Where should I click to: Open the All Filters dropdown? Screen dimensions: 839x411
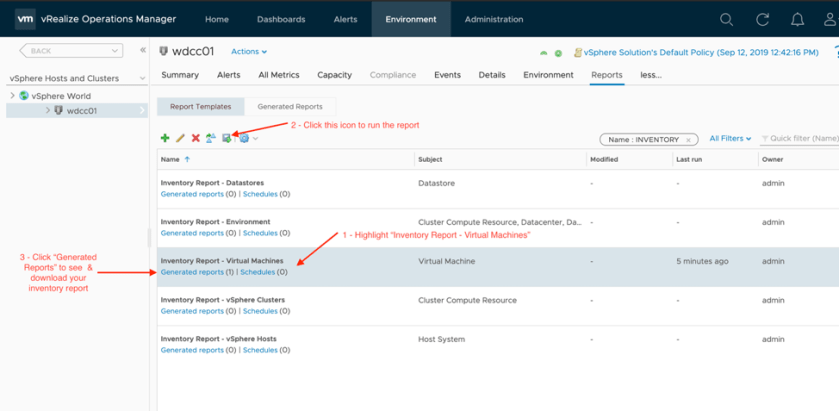pyautogui.click(x=730, y=139)
